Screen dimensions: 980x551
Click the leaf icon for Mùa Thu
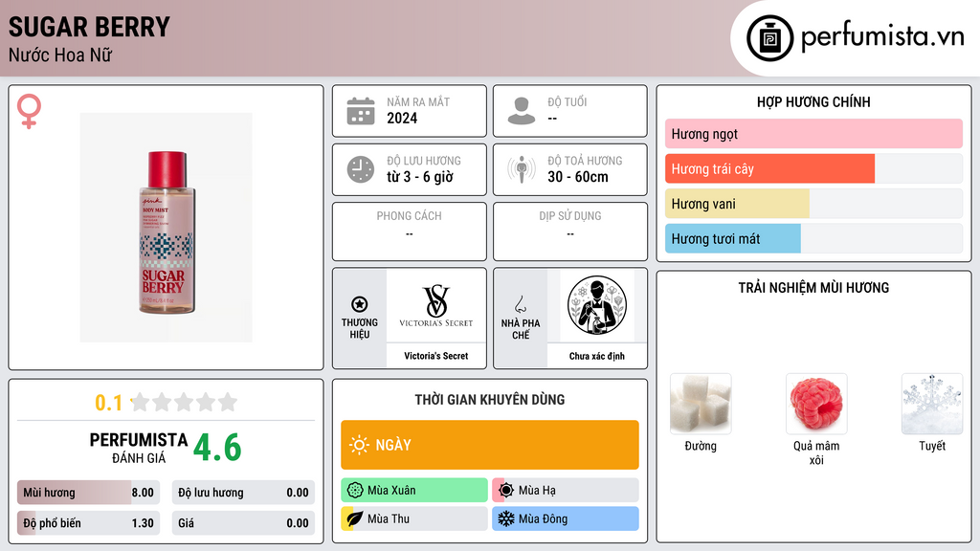coord(355,518)
